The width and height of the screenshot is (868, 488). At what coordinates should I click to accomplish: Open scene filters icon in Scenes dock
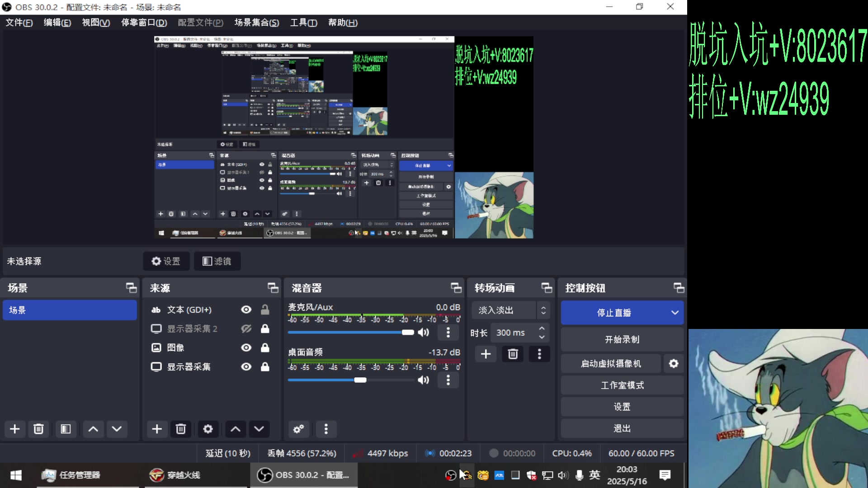[66, 429]
